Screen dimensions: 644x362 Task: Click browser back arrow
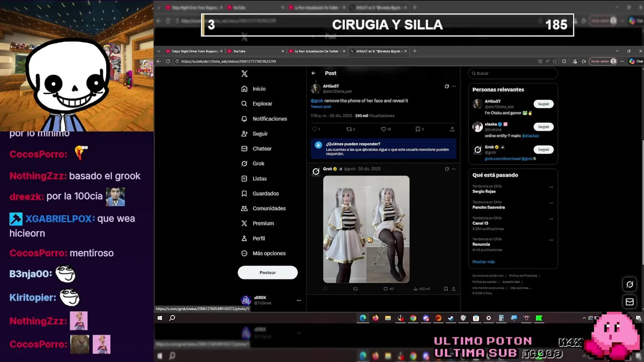(x=159, y=61)
